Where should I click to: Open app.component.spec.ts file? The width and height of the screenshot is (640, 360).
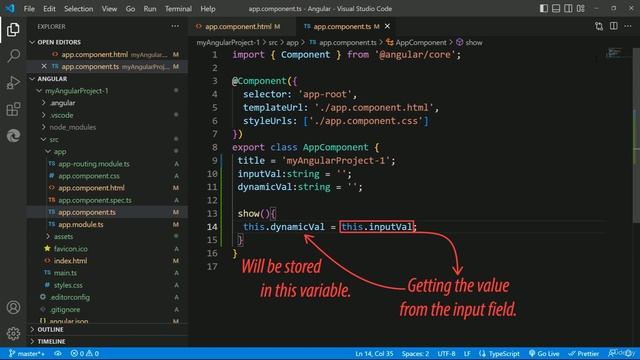(108, 200)
